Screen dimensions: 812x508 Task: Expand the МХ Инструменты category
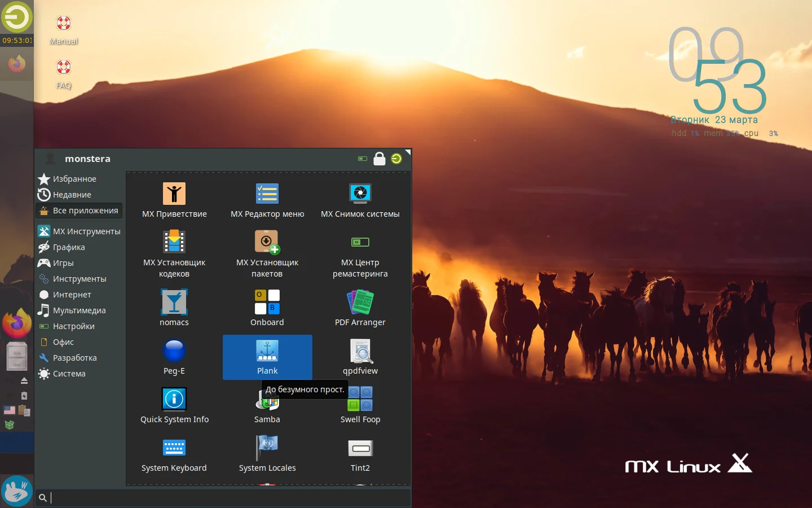coord(80,231)
